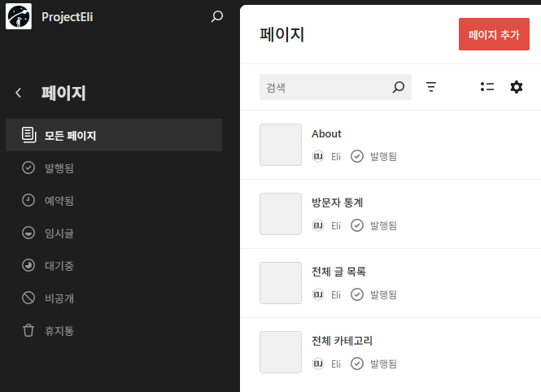Show 예약됨 scheduled pages
The height and width of the screenshot is (392, 541).
tap(59, 200)
